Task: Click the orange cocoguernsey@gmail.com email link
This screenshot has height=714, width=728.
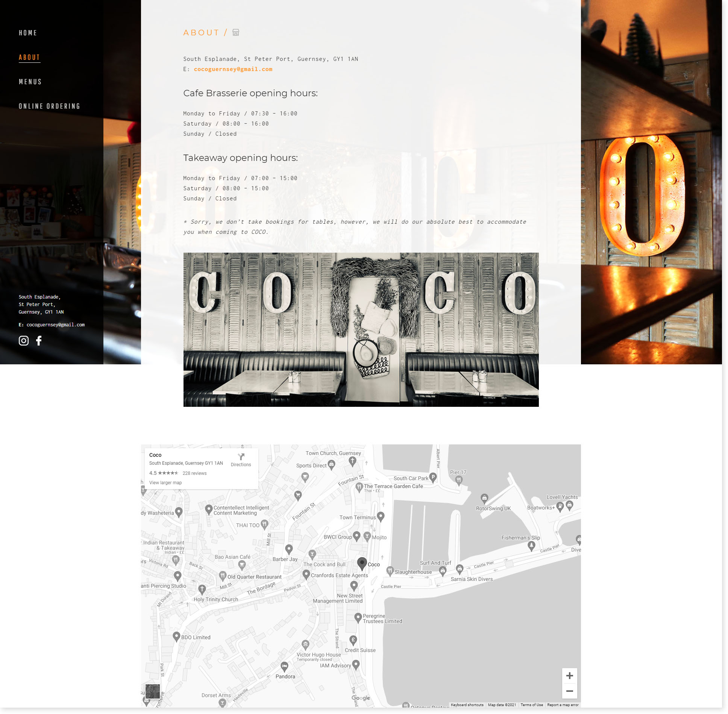Action: [x=233, y=69]
